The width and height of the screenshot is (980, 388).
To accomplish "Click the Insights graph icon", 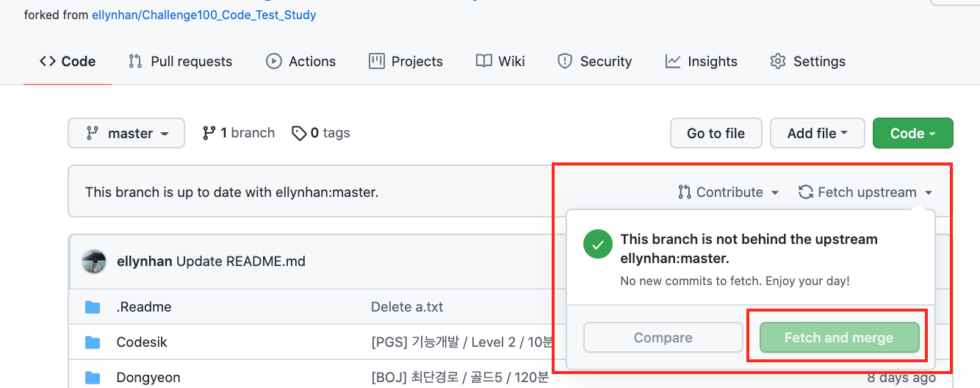I will (x=673, y=62).
